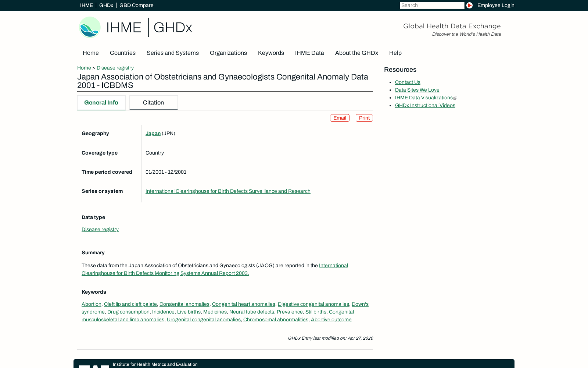Click the GHDx wordmark in header
The height and width of the screenshot is (368, 588).
coord(173,28)
